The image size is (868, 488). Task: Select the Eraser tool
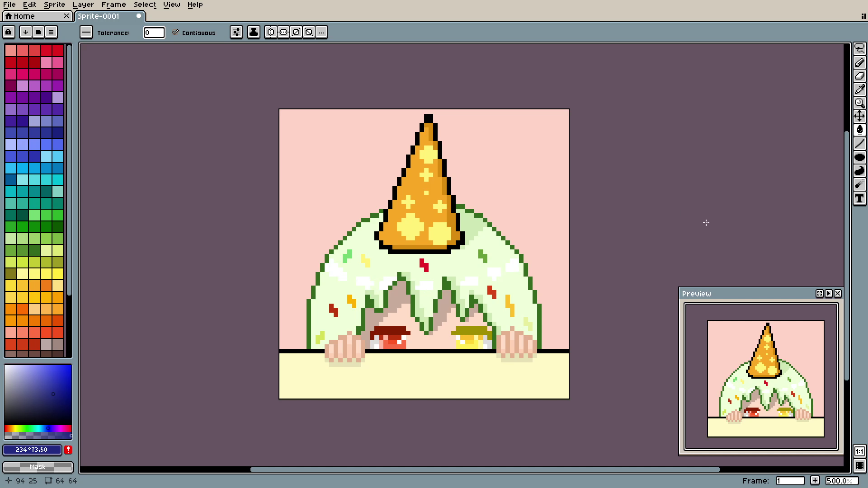pos(859,76)
